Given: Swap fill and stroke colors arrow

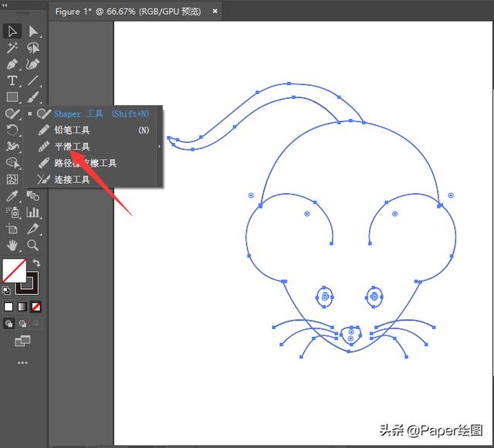Looking at the screenshot, I should coord(36,263).
